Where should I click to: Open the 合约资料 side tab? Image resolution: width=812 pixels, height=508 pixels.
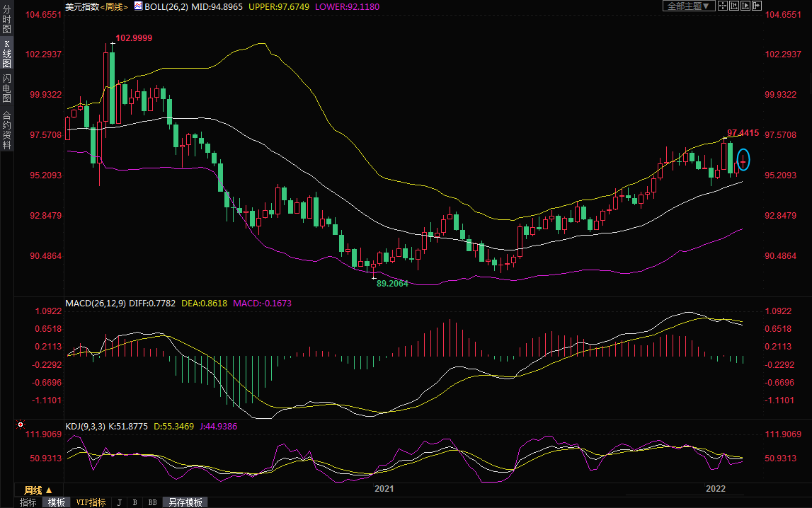[6, 129]
